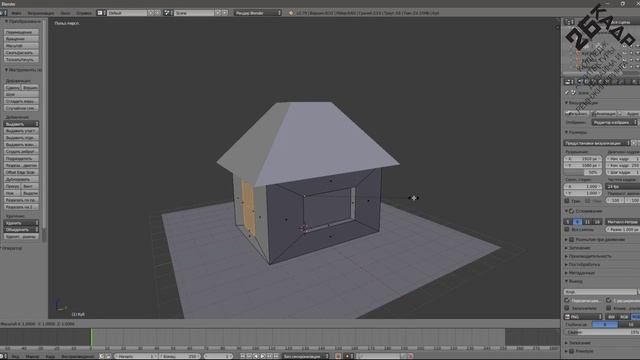Click the resolution percentage 50% slider

click(583, 172)
